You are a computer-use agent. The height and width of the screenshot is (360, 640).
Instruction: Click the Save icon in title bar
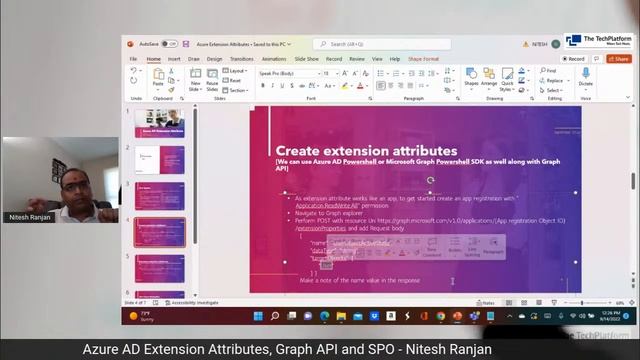(186, 44)
